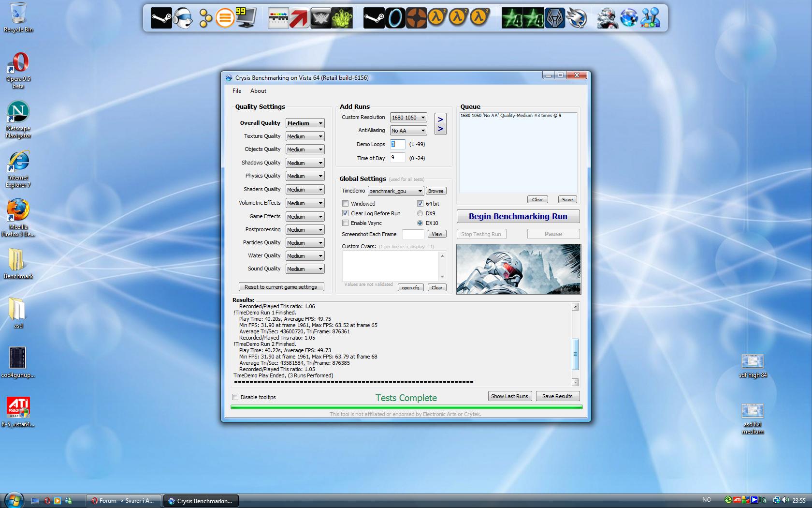
Task: Open ATI 8-5_vista64 installer icon
Action: click(x=18, y=412)
